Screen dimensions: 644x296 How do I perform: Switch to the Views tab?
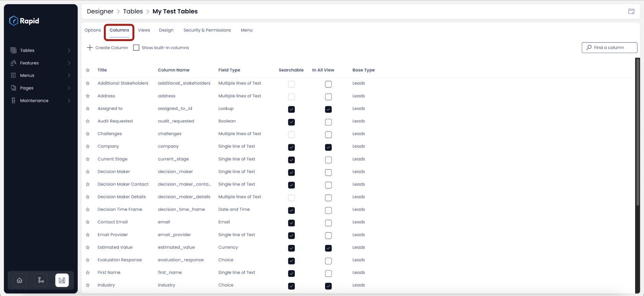pyautogui.click(x=144, y=30)
